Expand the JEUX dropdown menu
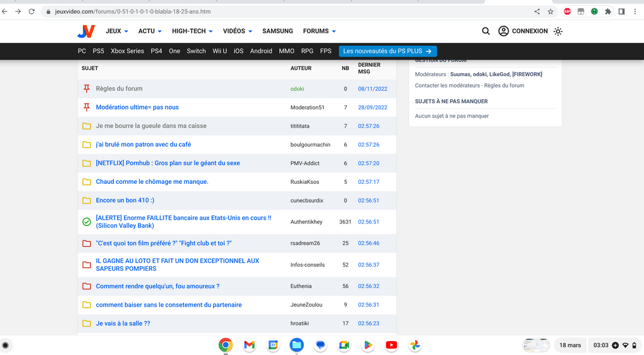The image size is (644, 355). (117, 31)
